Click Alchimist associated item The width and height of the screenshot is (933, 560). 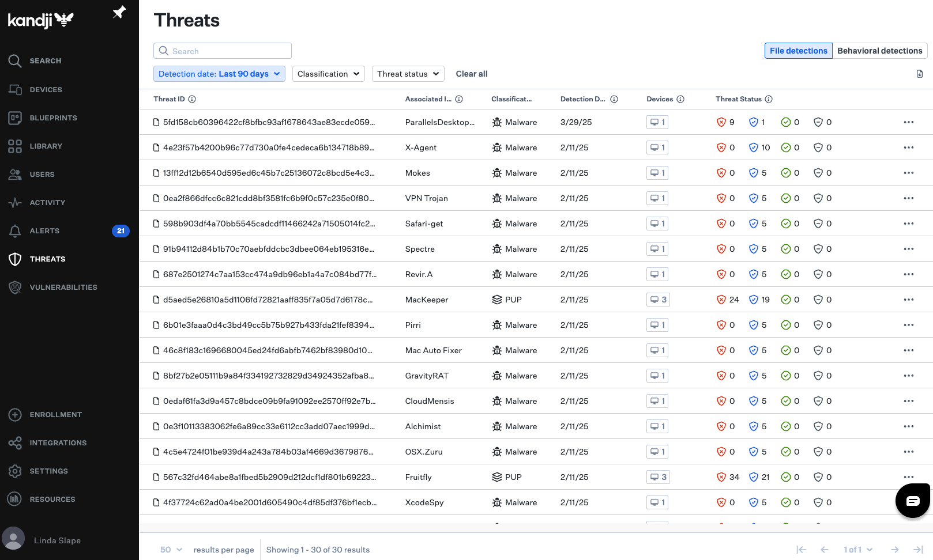point(423,426)
